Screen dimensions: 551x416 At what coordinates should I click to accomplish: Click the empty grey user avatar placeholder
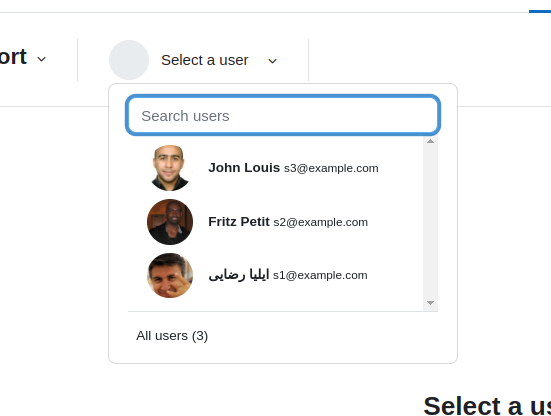coord(129,60)
